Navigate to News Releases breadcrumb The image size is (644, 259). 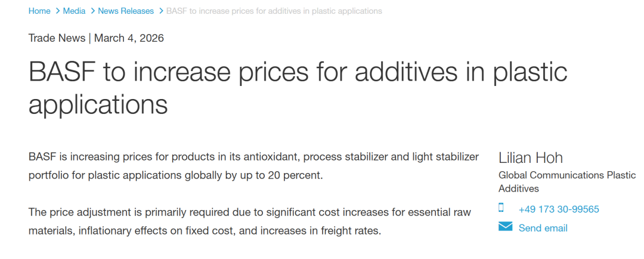pos(126,11)
